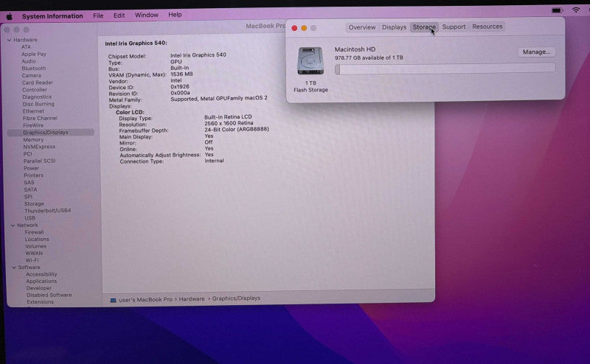Screen dimensions: 590x364
Task: Minimize the About This Mac window
Action: point(304,28)
